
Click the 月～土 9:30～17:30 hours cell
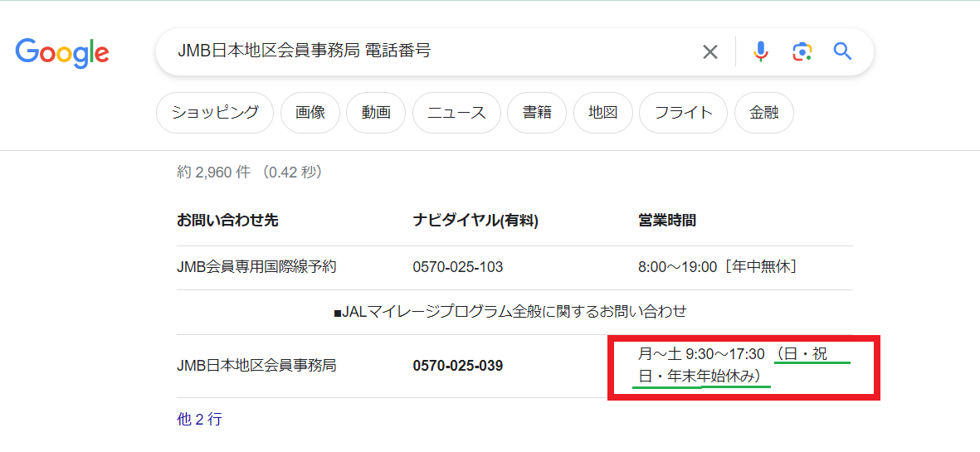pos(733,365)
